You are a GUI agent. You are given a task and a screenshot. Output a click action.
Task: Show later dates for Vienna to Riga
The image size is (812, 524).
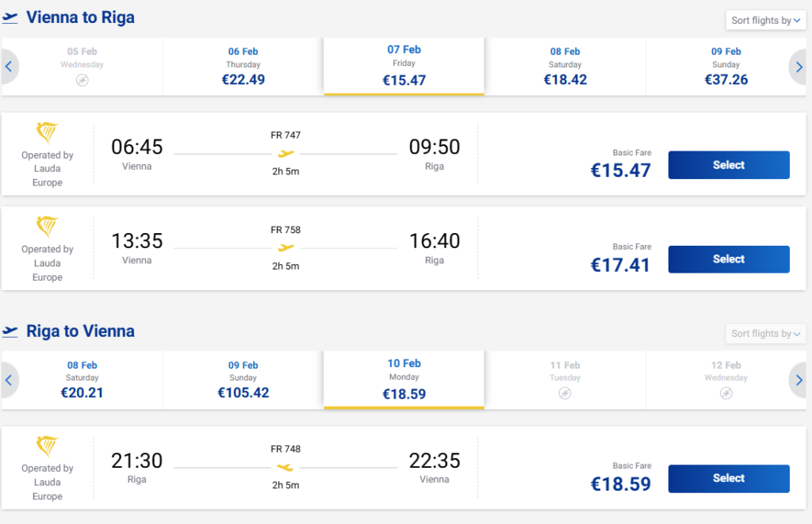pyautogui.click(x=799, y=67)
